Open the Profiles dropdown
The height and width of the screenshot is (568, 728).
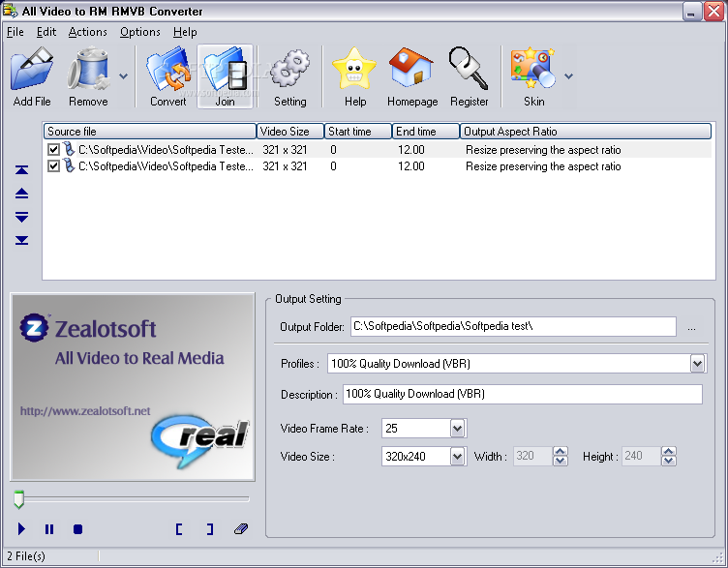click(697, 364)
